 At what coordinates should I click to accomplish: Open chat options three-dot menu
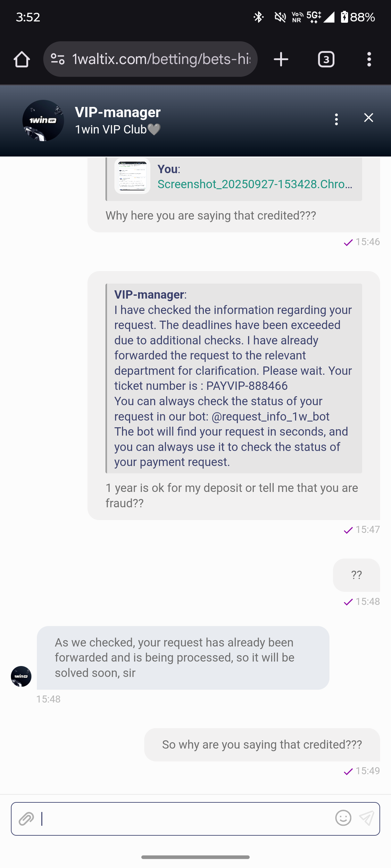coord(336,119)
